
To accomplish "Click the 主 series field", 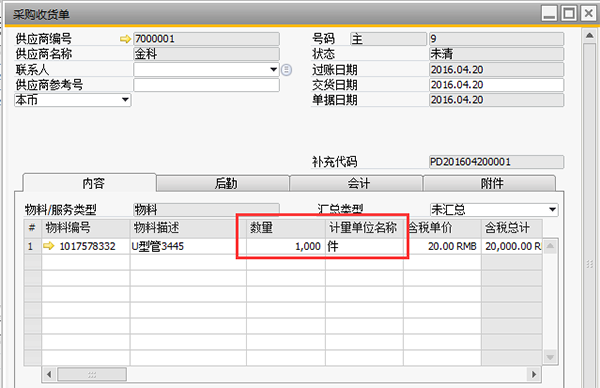I will click(x=388, y=39).
